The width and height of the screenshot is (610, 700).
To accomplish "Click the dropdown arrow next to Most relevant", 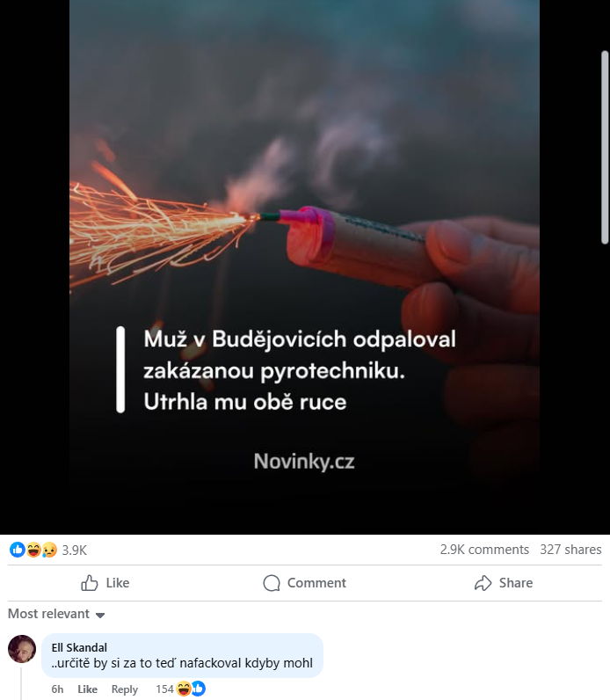I will (100, 616).
